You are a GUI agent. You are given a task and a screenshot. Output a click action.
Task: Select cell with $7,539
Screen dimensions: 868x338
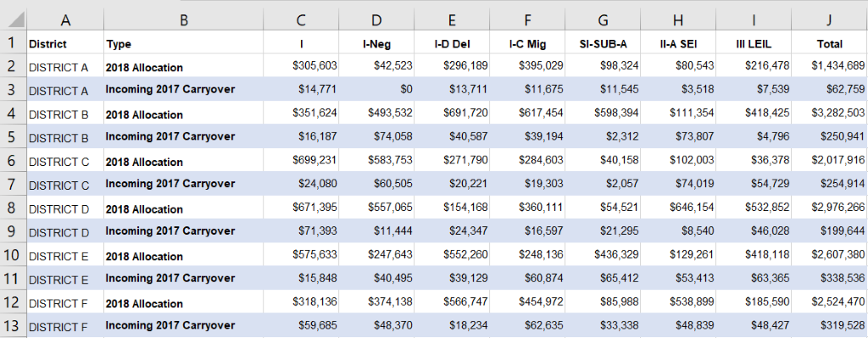754,89
